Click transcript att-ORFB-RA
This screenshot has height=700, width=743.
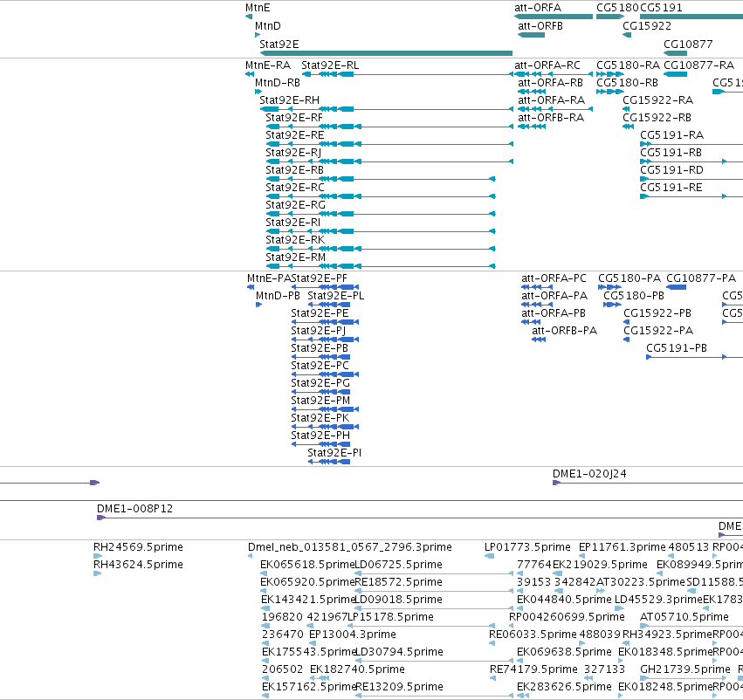coord(532,127)
